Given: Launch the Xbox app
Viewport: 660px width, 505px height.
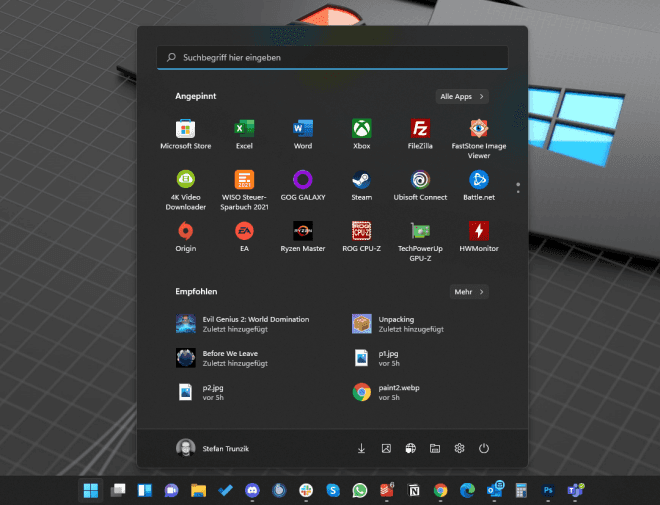Looking at the screenshot, I should point(362,135).
